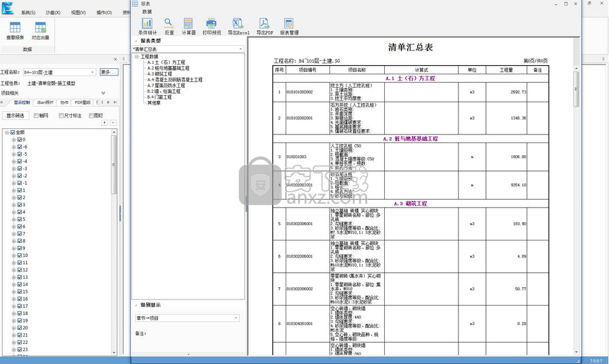Collapse the 全部 node in floor tree

click(7, 132)
